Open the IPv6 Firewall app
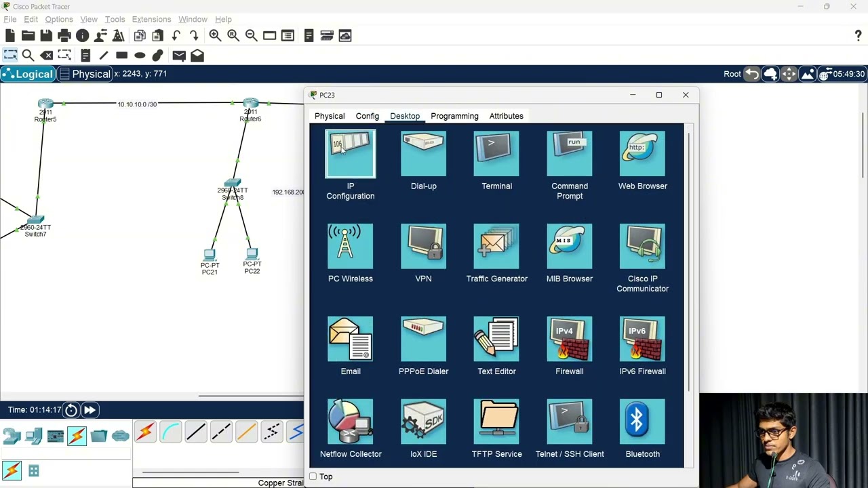 click(x=642, y=339)
